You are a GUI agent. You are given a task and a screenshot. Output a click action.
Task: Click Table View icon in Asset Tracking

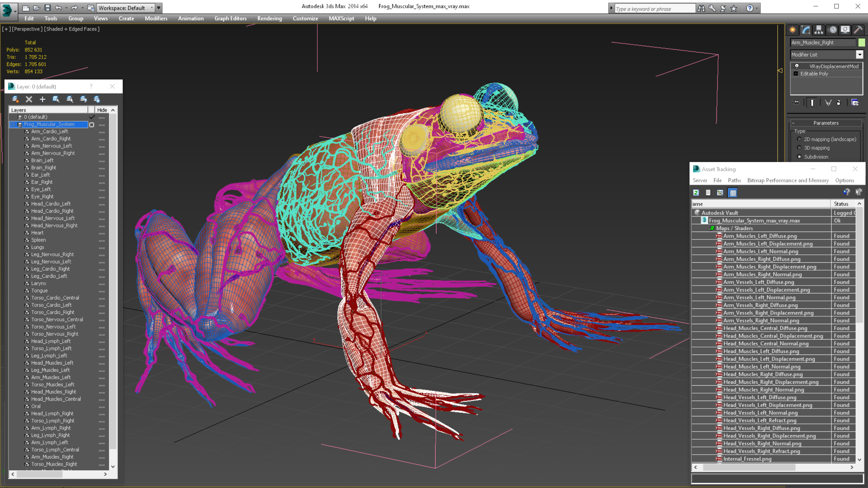click(x=733, y=193)
